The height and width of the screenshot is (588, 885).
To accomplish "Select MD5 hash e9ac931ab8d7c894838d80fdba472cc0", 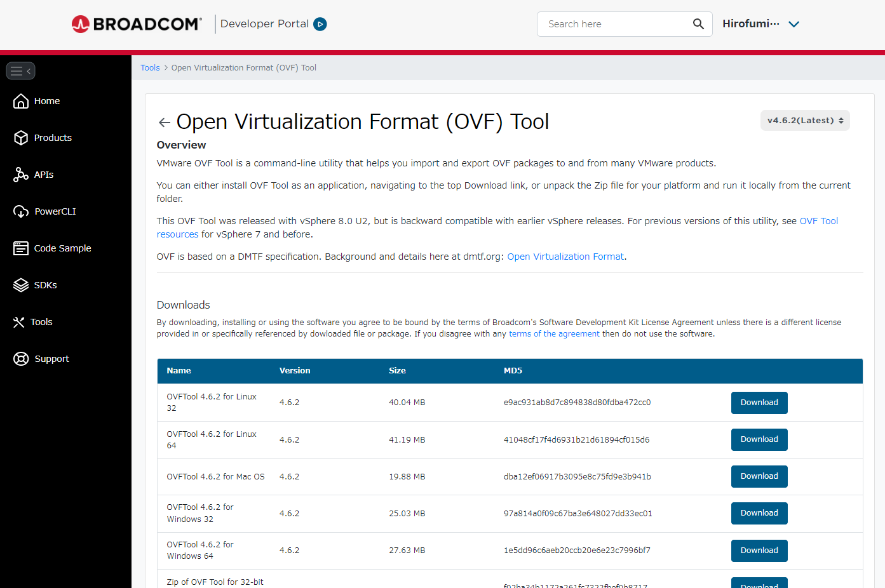I will click(577, 403).
